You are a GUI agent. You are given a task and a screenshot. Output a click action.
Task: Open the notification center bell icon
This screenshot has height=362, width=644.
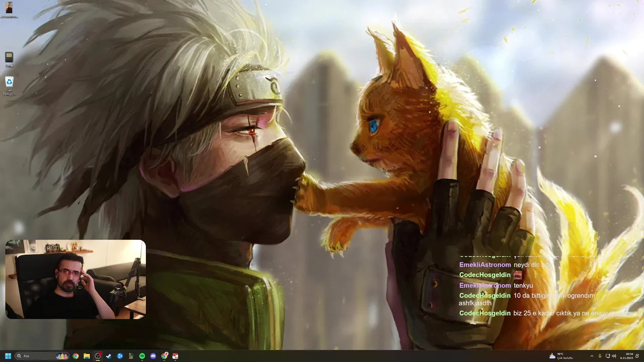(637, 356)
